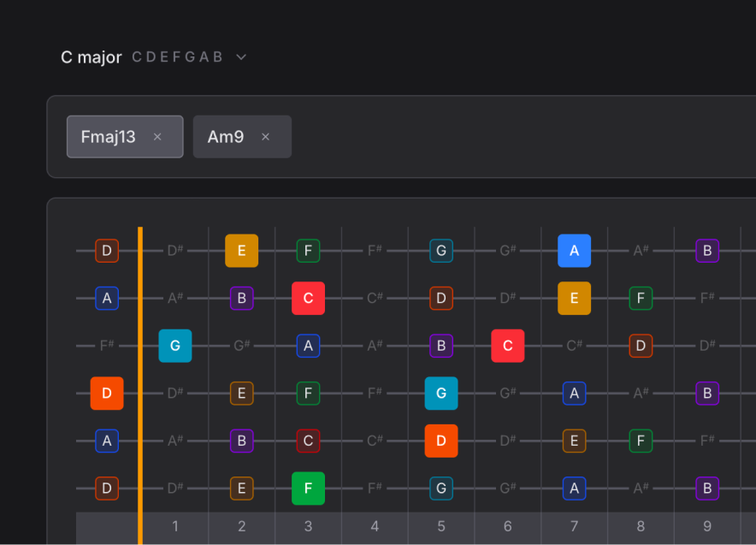
Task: Click the open F# note on third string
Action: coord(107,346)
